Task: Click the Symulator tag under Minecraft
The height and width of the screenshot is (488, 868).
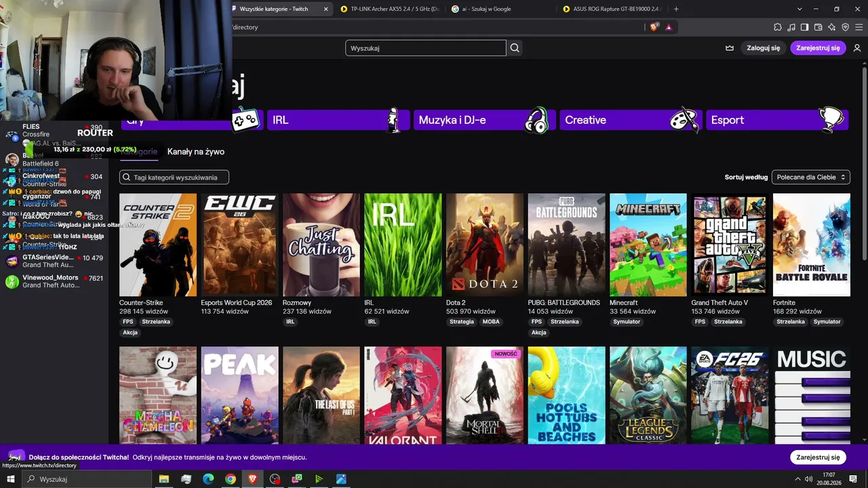Action: coord(627,322)
